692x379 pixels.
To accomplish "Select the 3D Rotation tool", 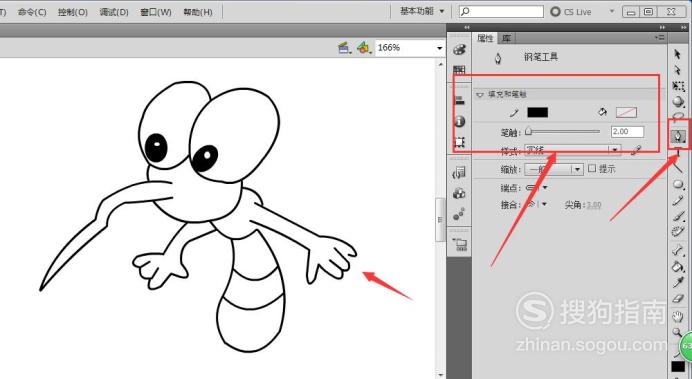I will (678, 102).
